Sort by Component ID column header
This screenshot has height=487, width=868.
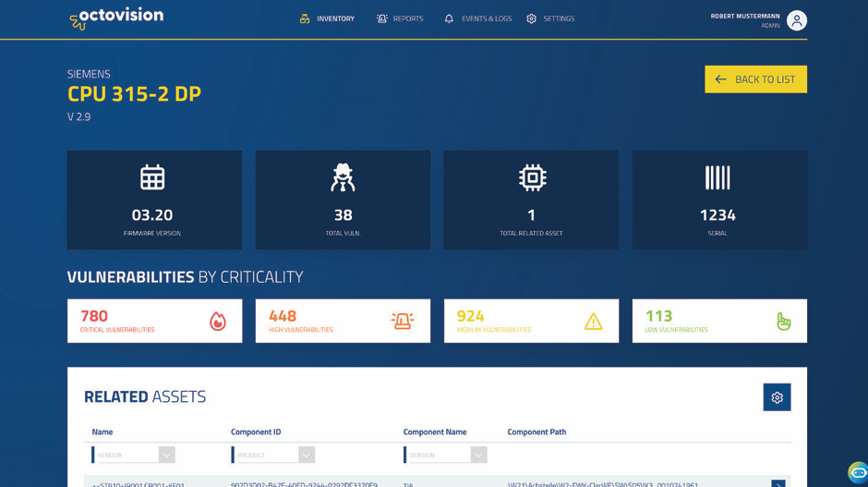click(x=256, y=432)
